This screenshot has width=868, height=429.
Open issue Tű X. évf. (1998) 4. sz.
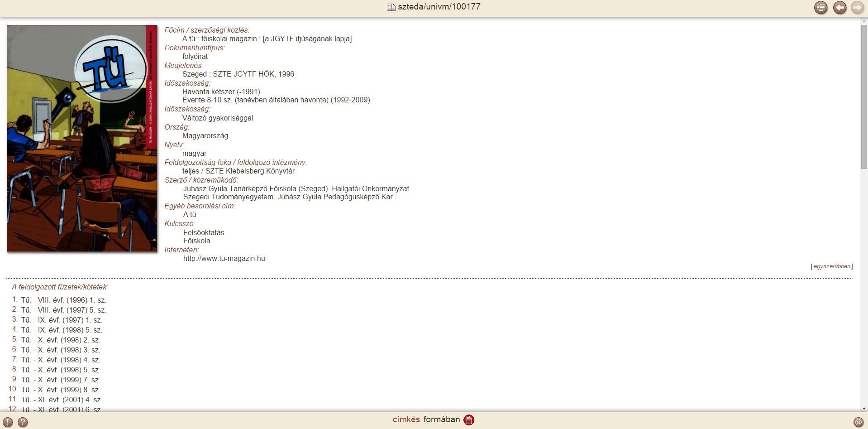(x=61, y=360)
